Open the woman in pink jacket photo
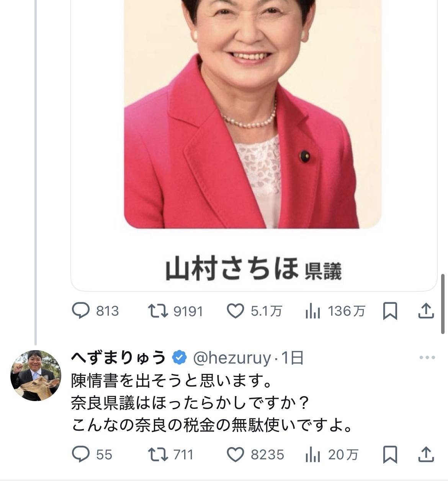 click(x=253, y=114)
